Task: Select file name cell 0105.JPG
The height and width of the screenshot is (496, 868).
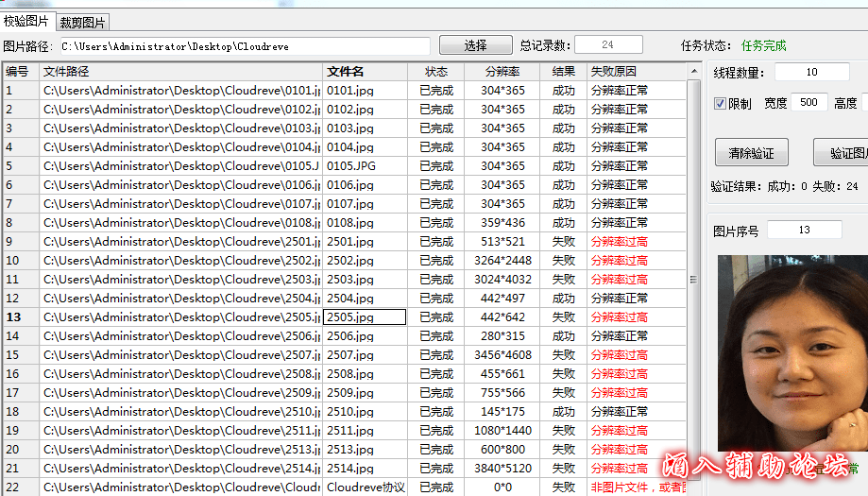Action: 365,166
